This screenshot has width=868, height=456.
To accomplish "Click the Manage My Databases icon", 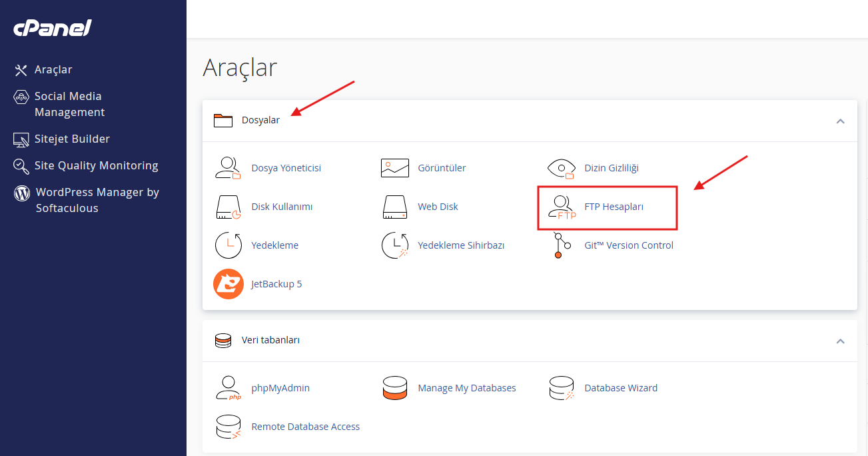I will coord(394,388).
